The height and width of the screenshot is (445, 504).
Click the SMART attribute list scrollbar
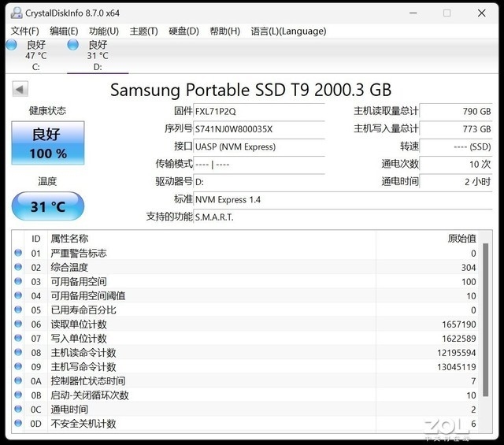[485, 315]
